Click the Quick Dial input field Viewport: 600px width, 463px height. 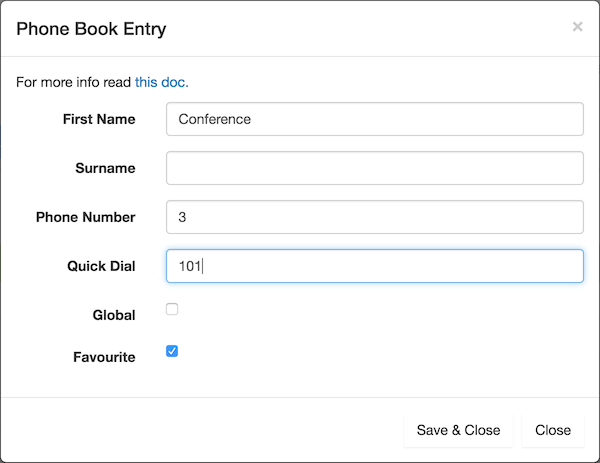tap(375, 266)
